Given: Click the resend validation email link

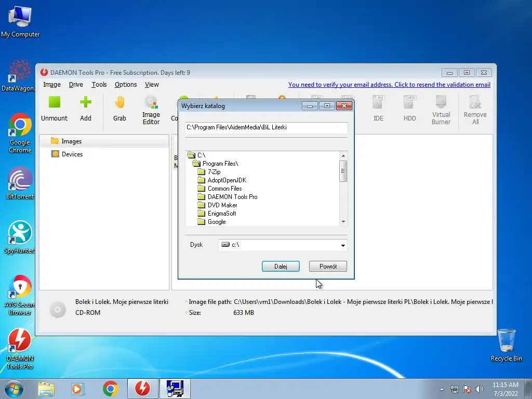Looking at the screenshot, I should 389,85.
